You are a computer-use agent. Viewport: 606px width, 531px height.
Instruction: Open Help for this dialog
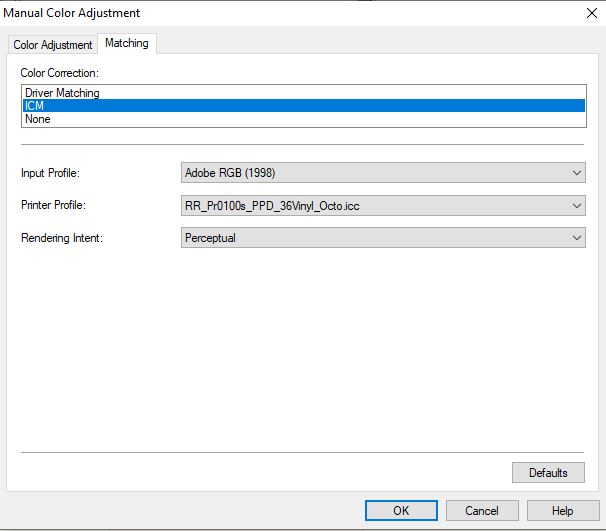click(563, 510)
